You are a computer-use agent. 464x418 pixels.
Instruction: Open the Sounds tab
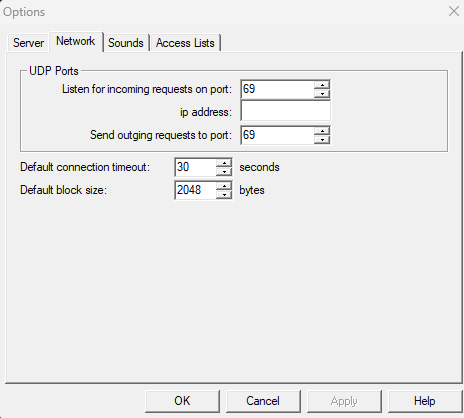tap(126, 43)
